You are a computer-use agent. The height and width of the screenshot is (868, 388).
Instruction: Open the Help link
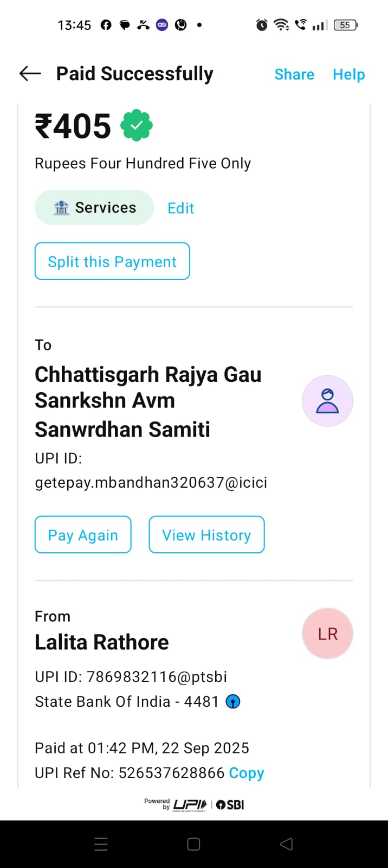[348, 74]
